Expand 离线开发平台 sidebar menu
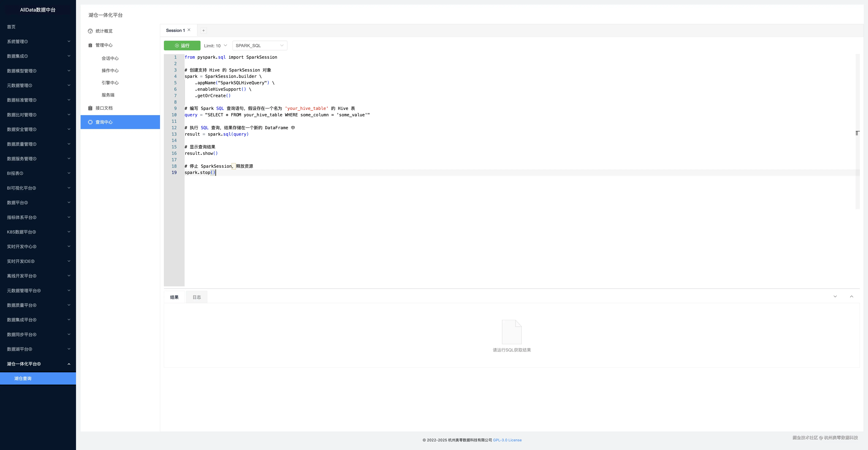Viewport: 868px width, 450px height. click(38, 276)
